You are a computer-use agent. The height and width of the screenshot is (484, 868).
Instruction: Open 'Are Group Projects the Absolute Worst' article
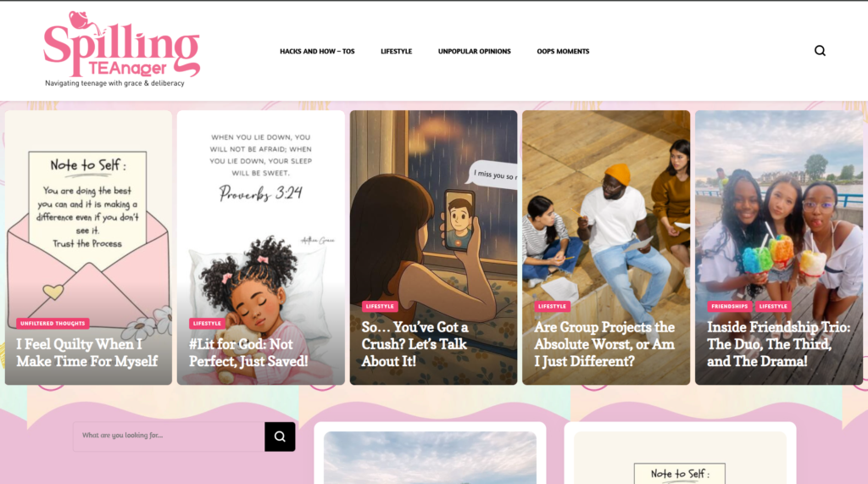click(x=604, y=344)
